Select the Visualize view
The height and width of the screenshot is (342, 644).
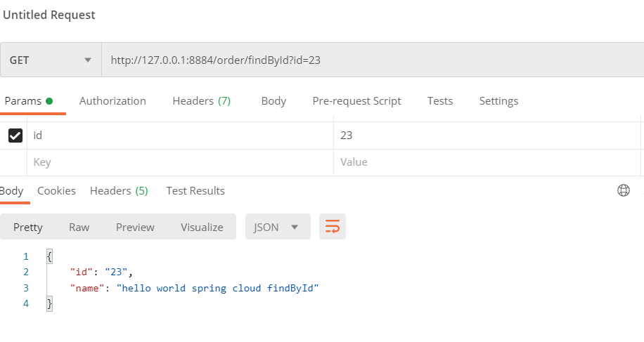[x=202, y=227]
